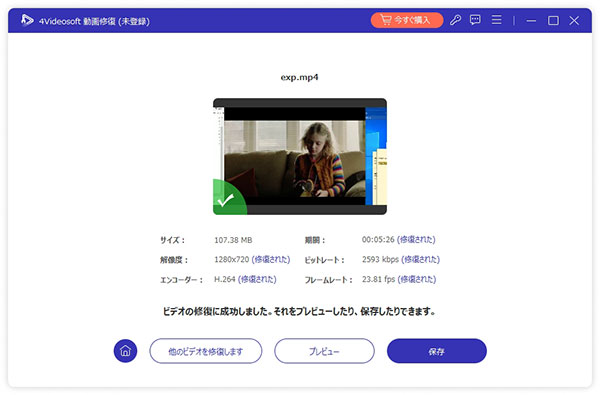
Task: Minimize the 4Videosoft window
Action: (x=531, y=21)
